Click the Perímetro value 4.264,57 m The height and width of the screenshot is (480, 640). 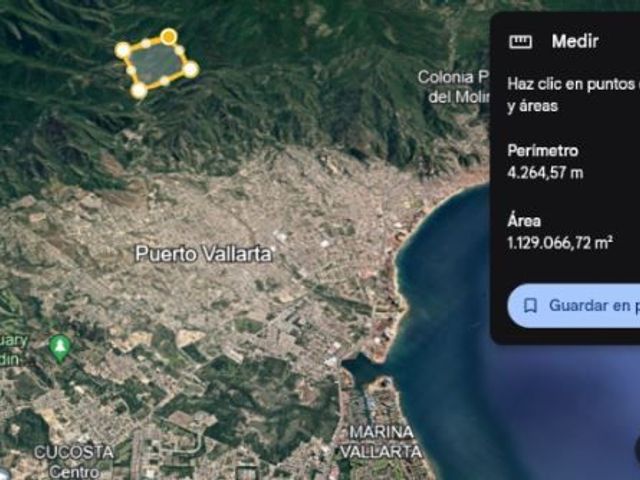point(545,173)
